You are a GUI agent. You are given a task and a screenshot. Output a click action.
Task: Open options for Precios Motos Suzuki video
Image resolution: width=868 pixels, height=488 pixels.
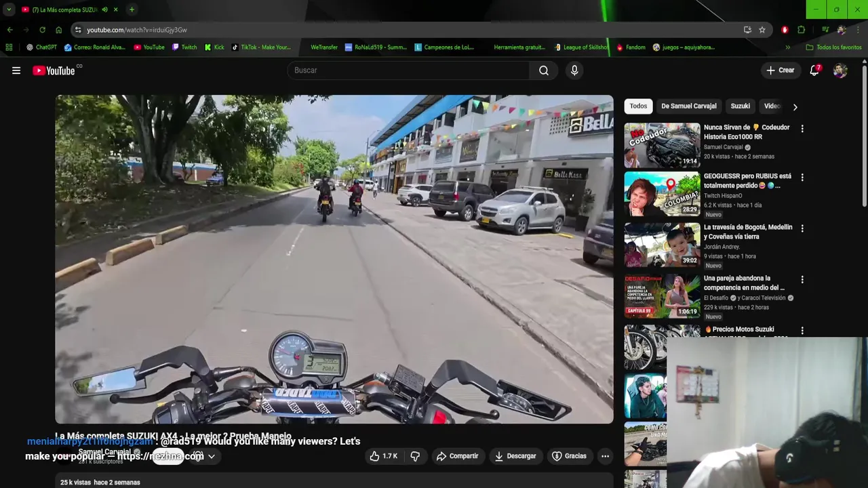coord(802,331)
